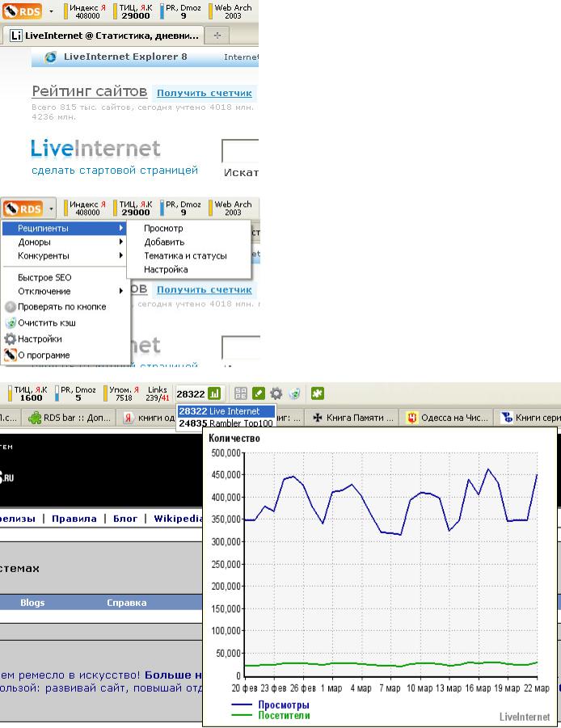
Task: Open the Книги сери... bookmark
Action: [x=531, y=418]
